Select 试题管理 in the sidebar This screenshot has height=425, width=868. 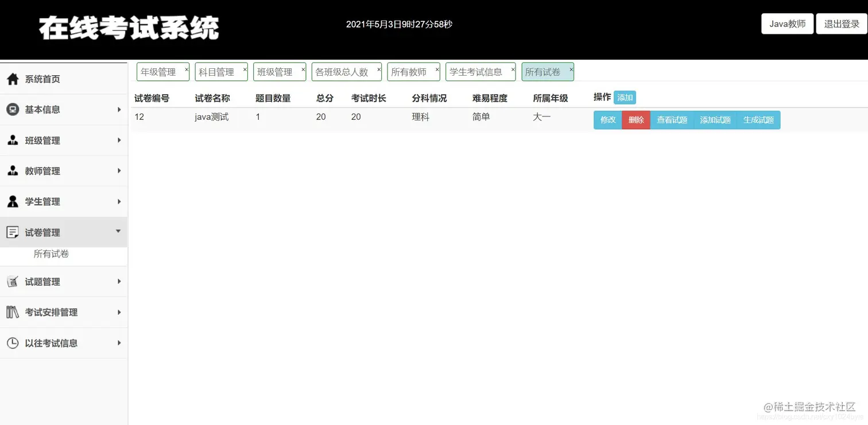pos(64,282)
